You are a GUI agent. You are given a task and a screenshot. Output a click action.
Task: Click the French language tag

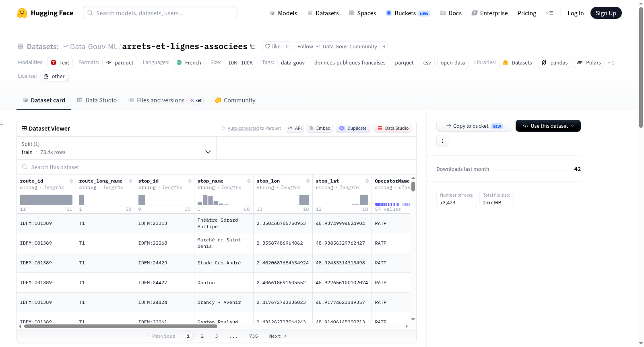point(189,62)
